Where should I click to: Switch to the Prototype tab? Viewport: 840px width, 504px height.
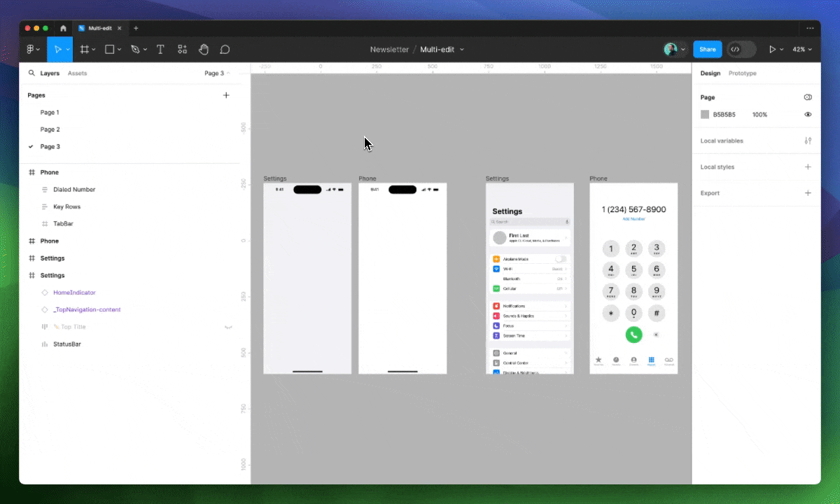[742, 73]
